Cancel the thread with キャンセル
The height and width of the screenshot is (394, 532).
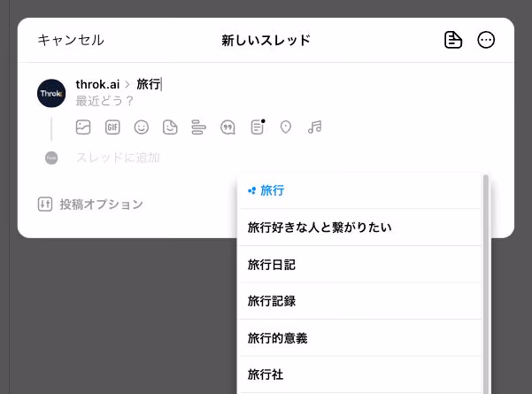(71, 40)
